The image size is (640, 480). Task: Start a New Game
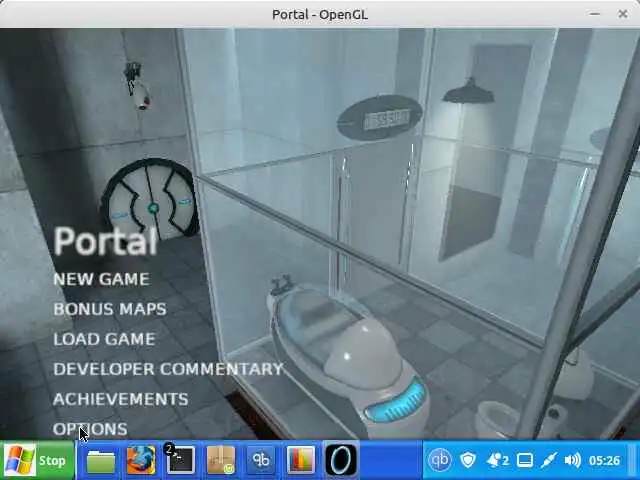pos(101,279)
